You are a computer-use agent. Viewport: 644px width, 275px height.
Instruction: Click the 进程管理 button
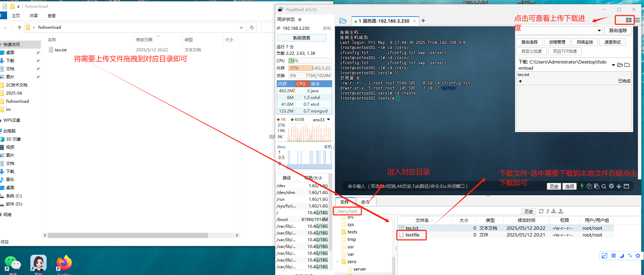coord(557,42)
